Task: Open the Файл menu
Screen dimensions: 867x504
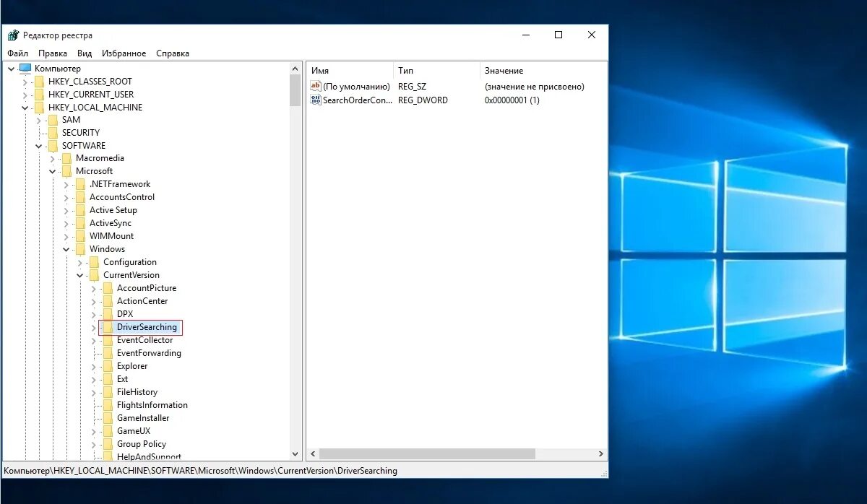Action: [18, 53]
